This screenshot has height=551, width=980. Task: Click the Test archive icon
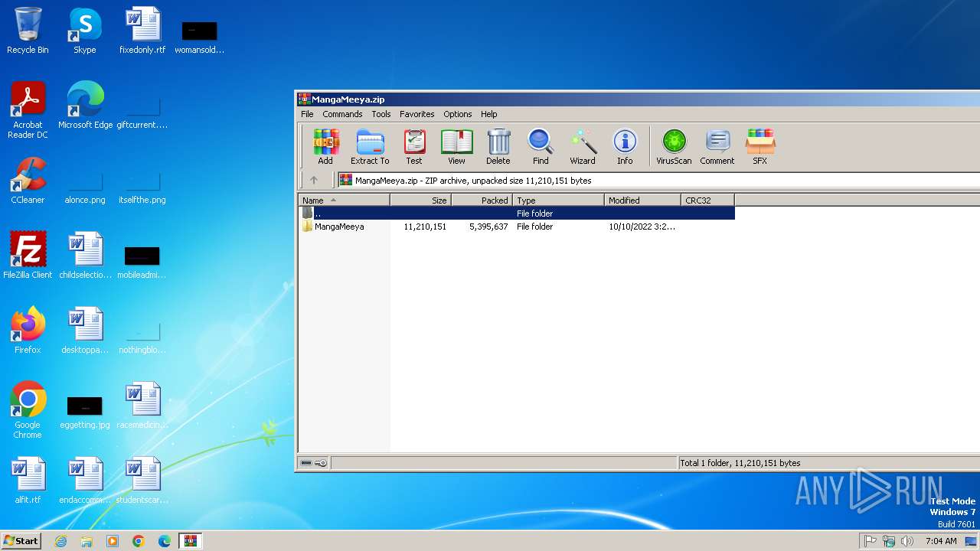[x=414, y=146]
